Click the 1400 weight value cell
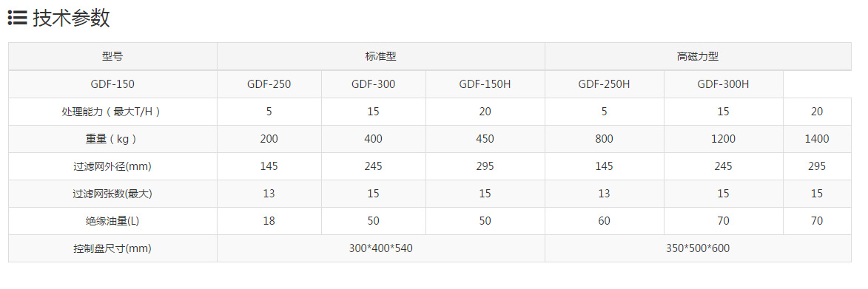 tap(817, 139)
